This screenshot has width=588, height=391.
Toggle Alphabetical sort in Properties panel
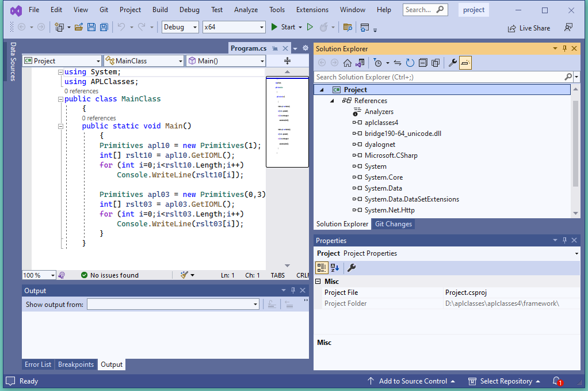[x=335, y=268]
